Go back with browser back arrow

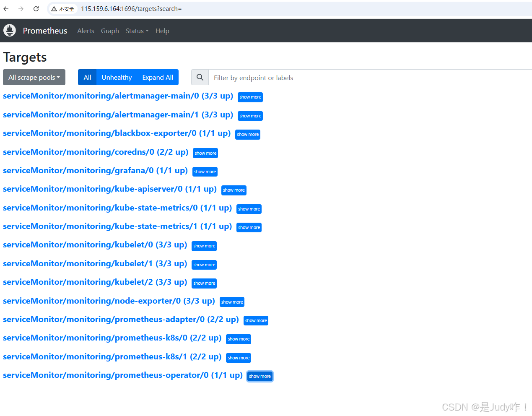pos(6,9)
